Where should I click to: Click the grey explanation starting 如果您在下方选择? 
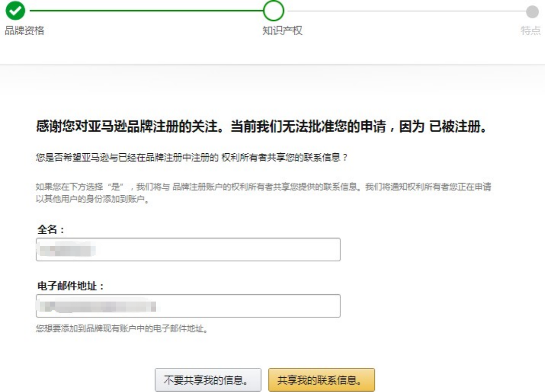point(263,193)
